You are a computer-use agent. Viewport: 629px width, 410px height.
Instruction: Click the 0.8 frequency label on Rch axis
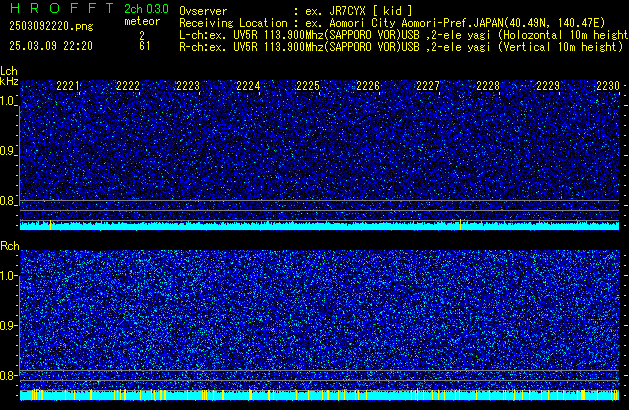point(7,375)
